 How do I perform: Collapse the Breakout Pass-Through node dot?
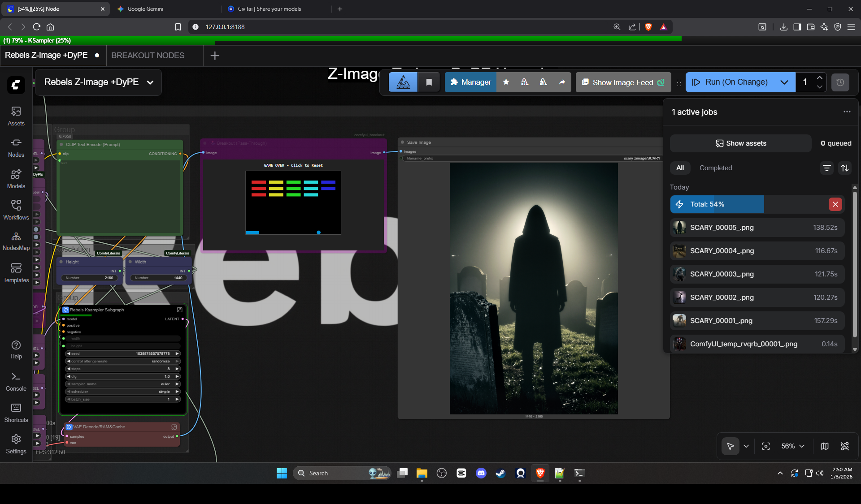(x=205, y=143)
